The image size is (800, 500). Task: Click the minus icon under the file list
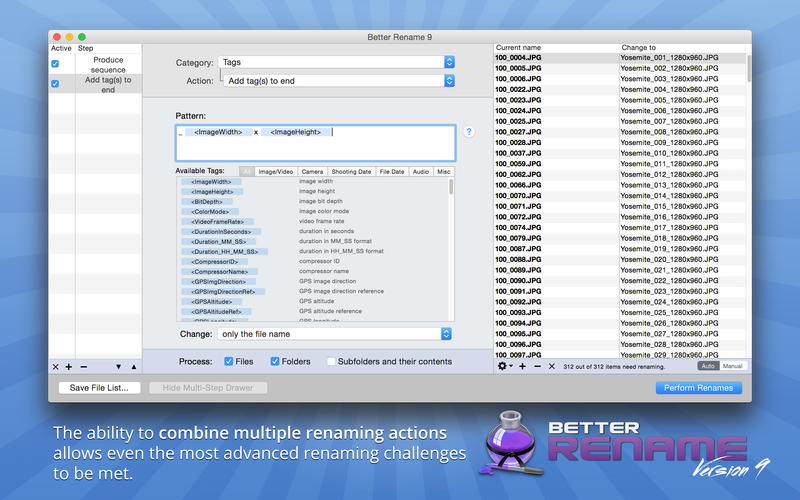pyautogui.click(x=537, y=367)
